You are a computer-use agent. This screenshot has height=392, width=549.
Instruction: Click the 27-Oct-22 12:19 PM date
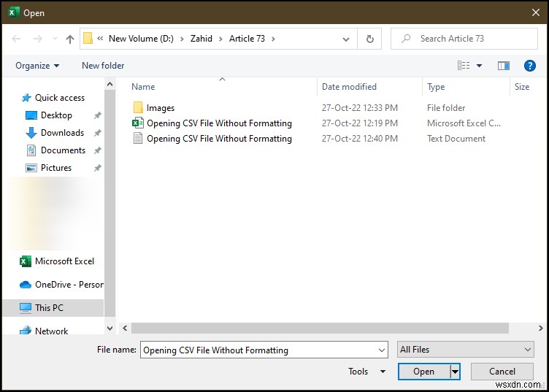(360, 123)
